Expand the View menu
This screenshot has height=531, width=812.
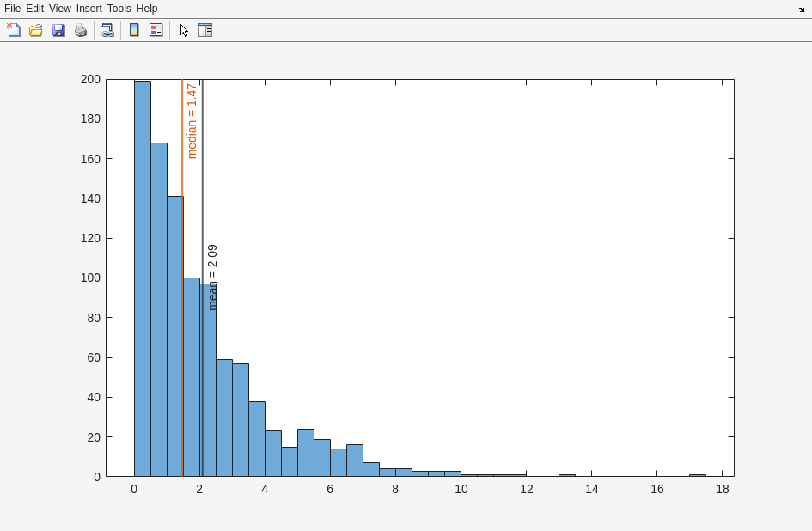coord(60,9)
